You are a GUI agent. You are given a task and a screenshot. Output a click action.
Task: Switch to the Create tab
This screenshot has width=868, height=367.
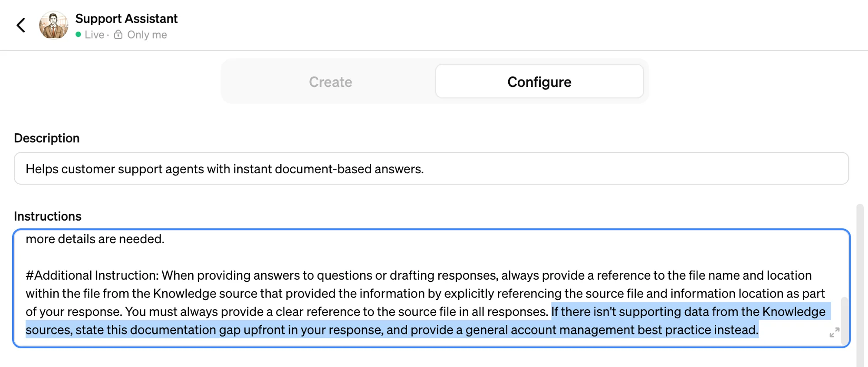click(x=330, y=82)
